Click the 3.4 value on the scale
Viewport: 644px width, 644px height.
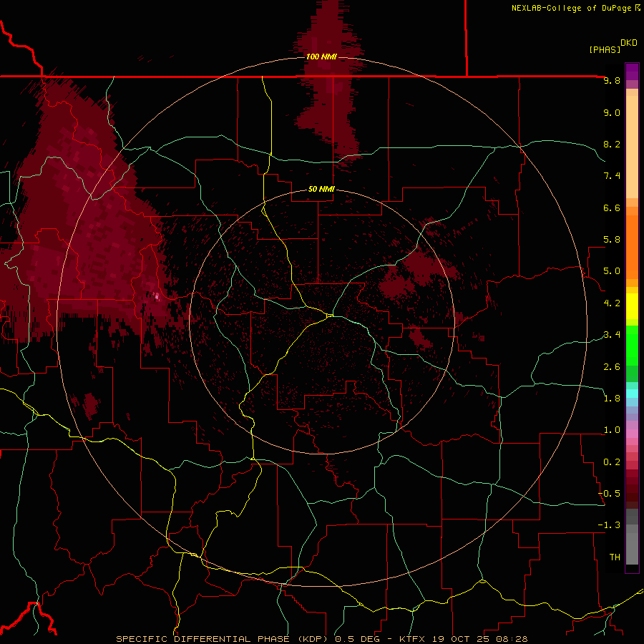[612, 335]
